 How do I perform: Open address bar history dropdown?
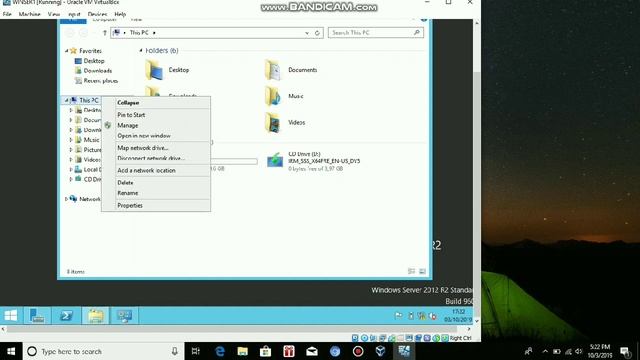coord(307,33)
